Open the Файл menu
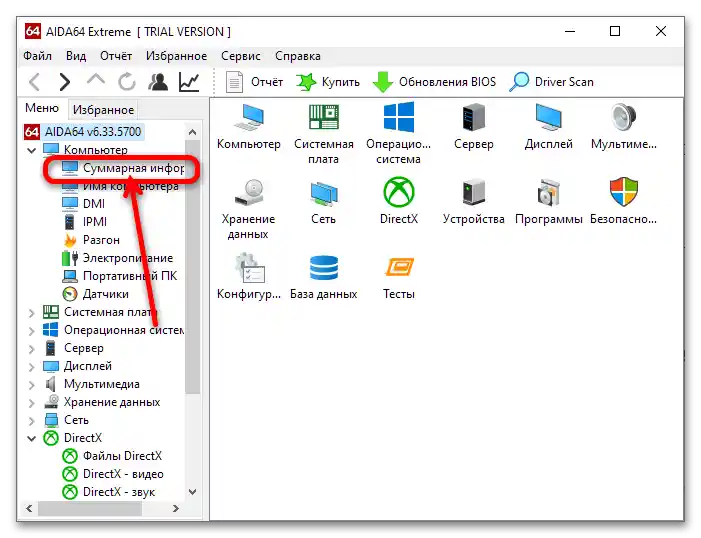This screenshot has width=701, height=538. pos(37,56)
